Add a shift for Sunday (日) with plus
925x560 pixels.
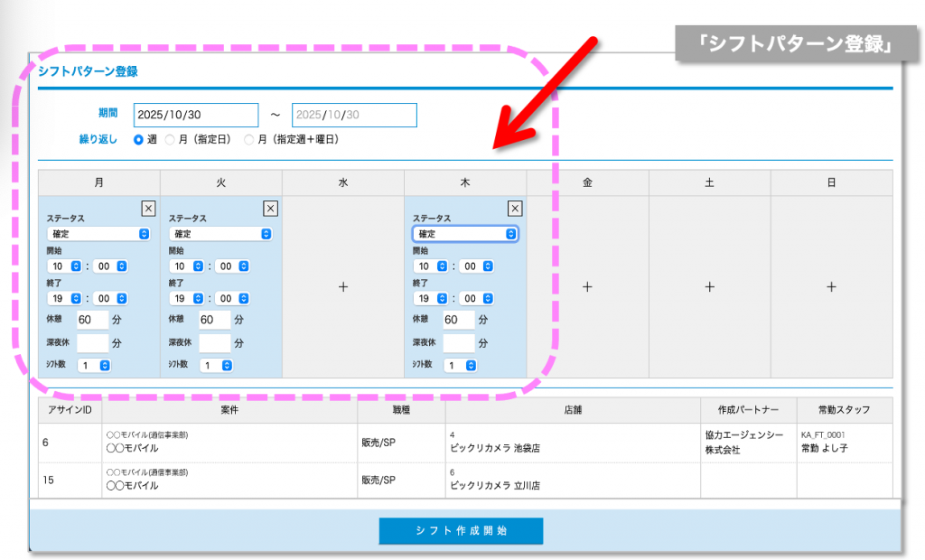(x=831, y=287)
